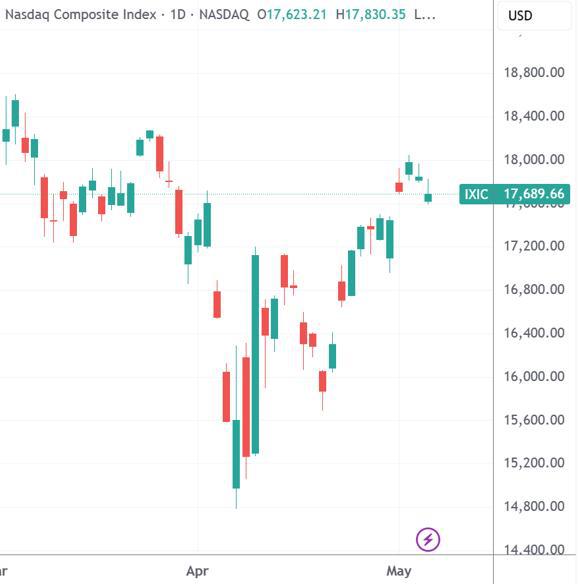The image size is (579, 584).
Task: Click the 16,400.00 price axis label
Action: coord(534,333)
